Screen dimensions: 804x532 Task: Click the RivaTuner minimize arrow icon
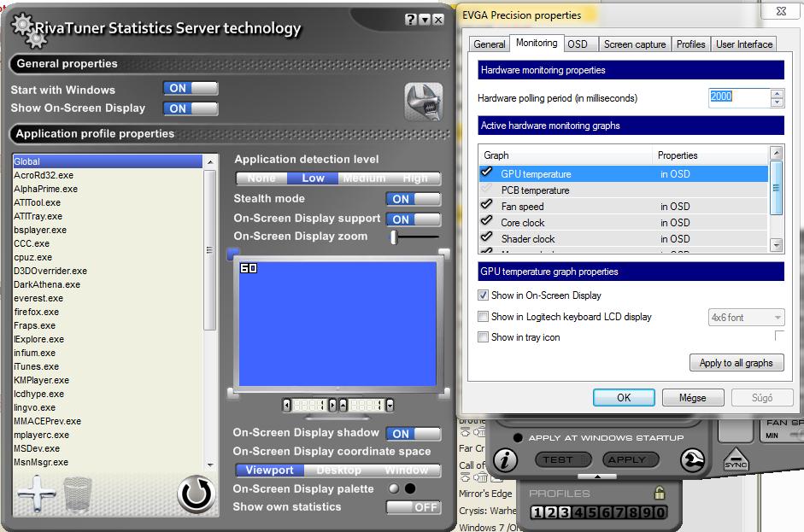(x=425, y=20)
